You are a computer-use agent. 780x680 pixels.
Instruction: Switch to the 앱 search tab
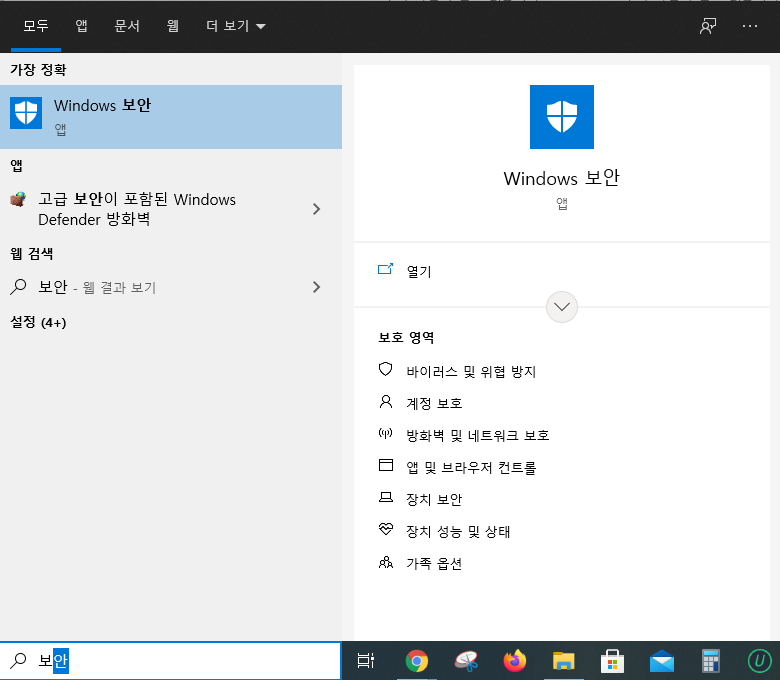tap(82, 26)
